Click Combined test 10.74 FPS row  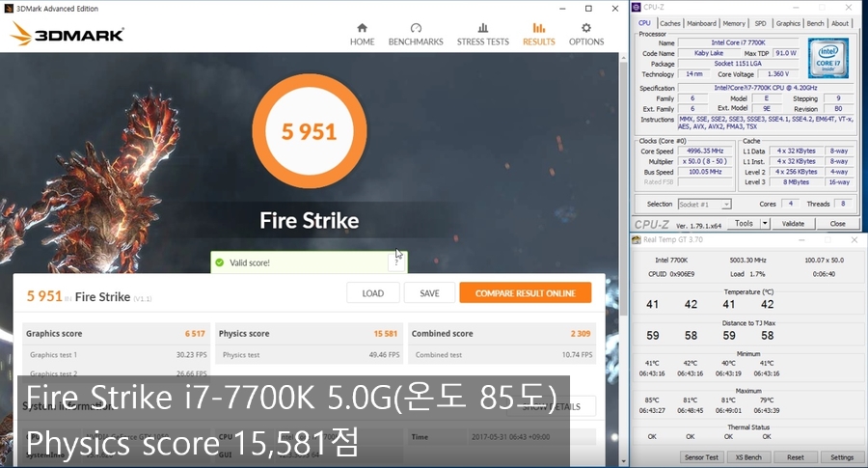point(502,354)
